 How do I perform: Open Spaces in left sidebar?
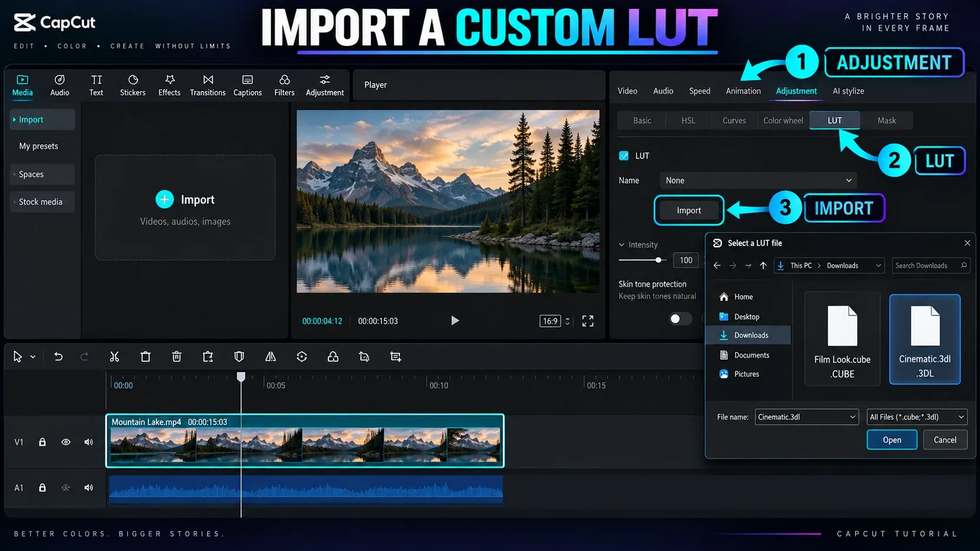coord(42,174)
